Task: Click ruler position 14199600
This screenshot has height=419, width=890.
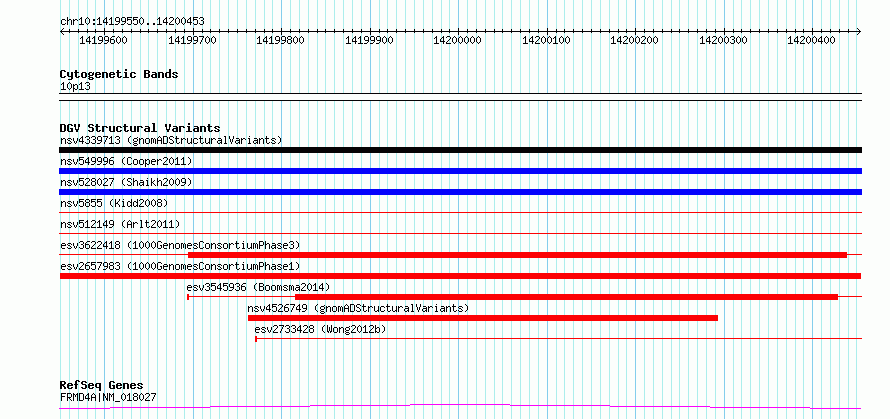Action: pyautogui.click(x=104, y=40)
